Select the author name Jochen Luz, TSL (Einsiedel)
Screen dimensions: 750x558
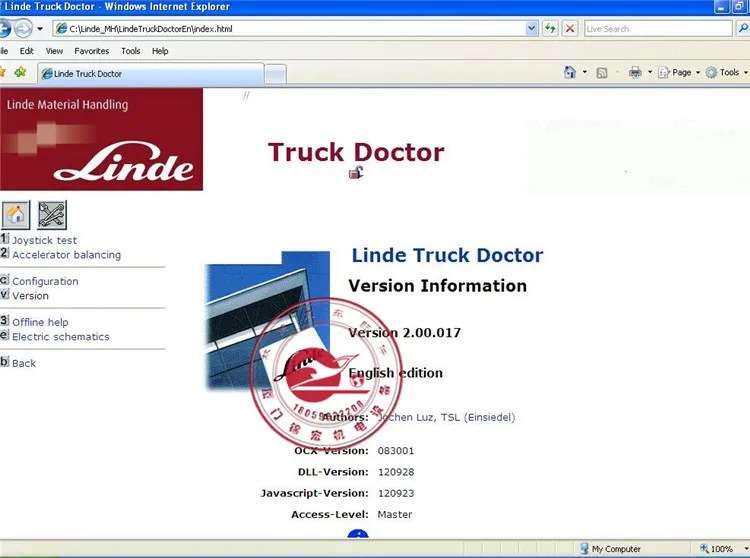446,417
